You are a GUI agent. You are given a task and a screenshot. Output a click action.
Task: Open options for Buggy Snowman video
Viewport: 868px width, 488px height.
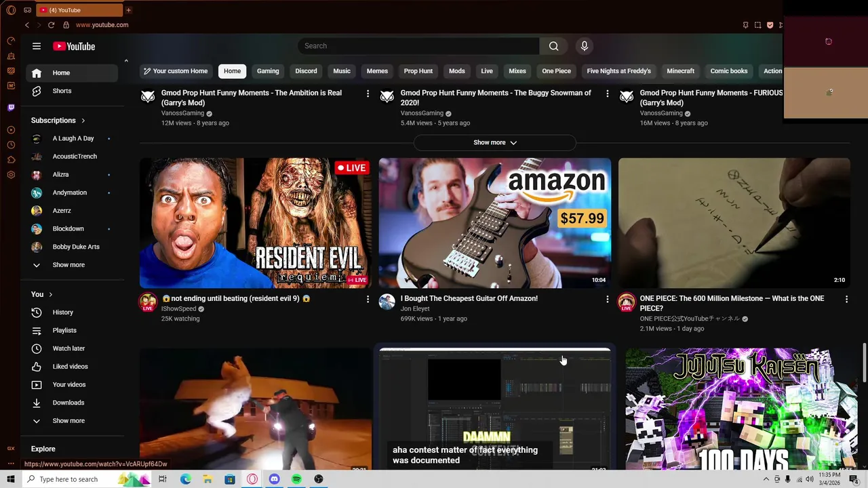coord(608,94)
